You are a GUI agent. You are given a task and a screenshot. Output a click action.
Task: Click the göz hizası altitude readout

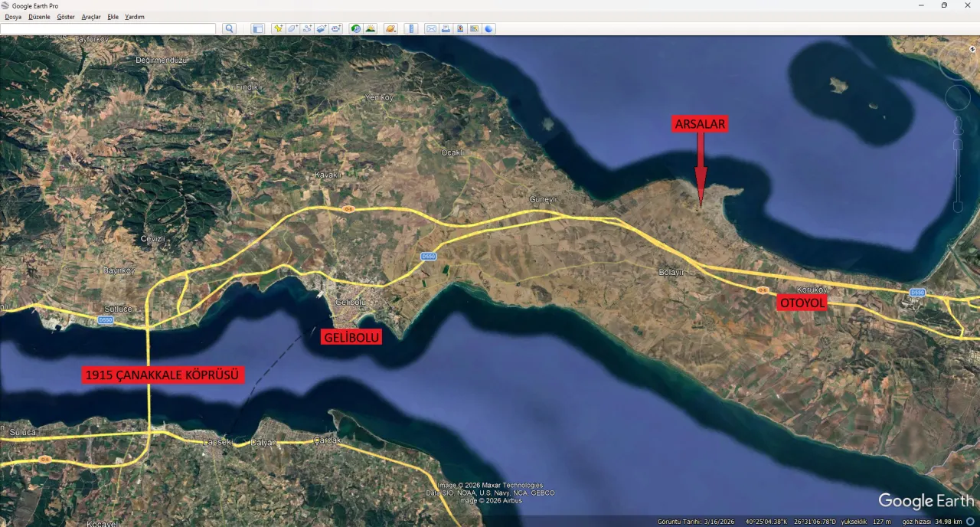[x=932, y=522]
